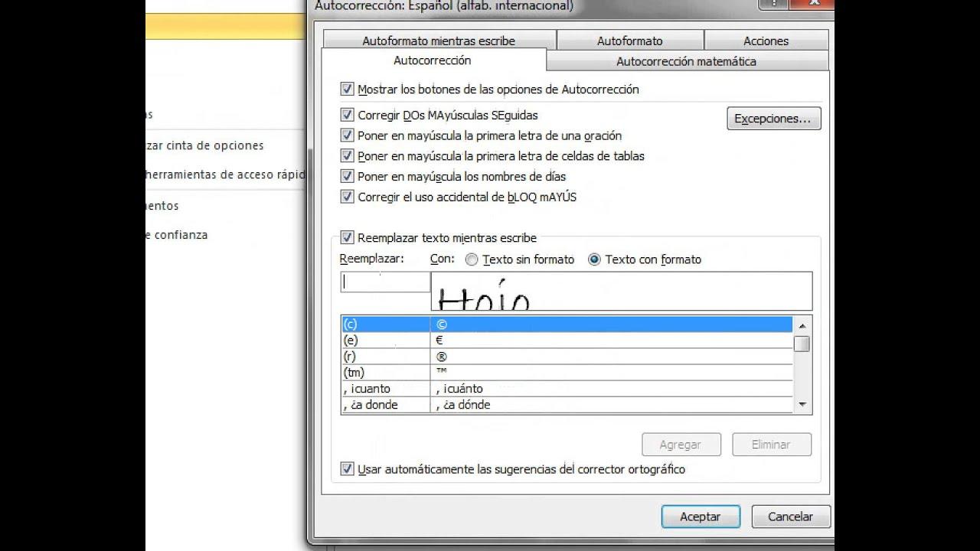Viewport: 980px width, 551px height.
Task: Open the Autocorrección matemática tab
Action: 687,61
